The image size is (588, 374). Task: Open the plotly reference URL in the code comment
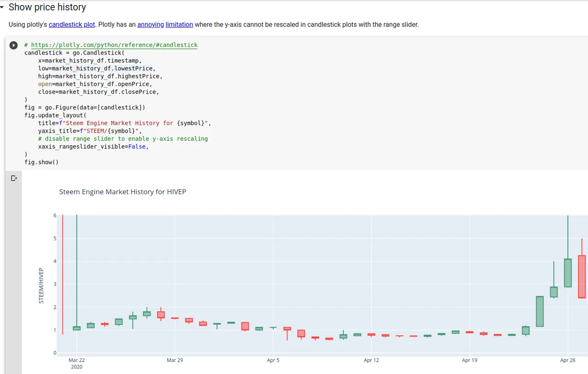(114, 45)
